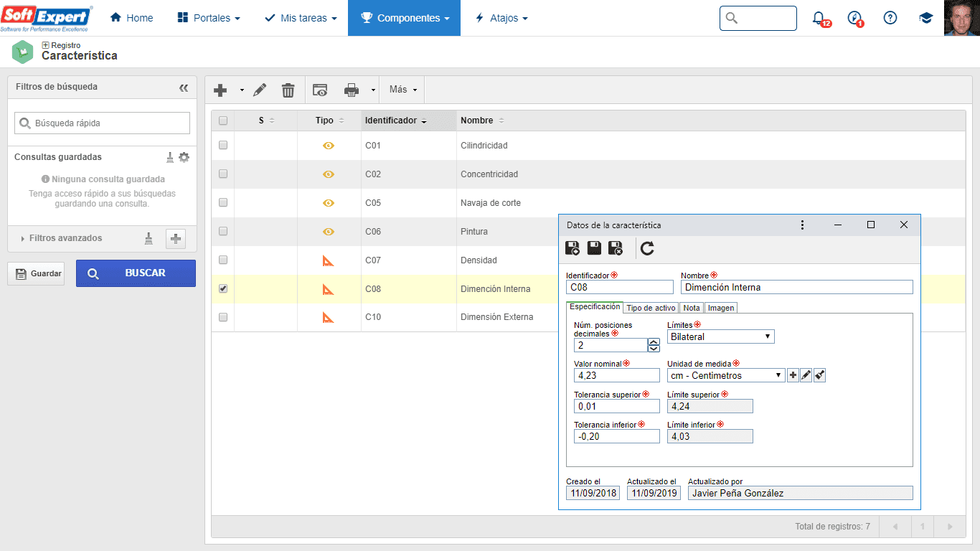Add an advanced filter with plus button
The height and width of the screenshot is (551, 980).
tap(176, 239)
